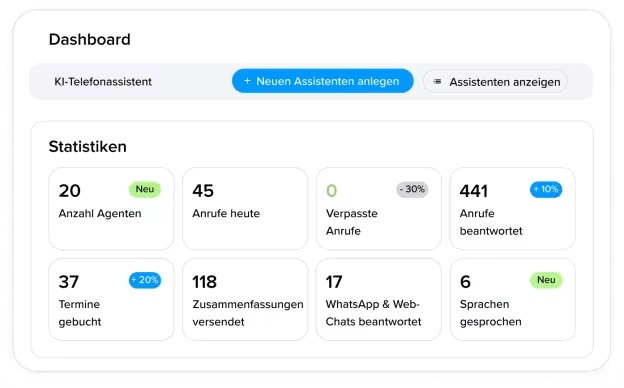This screenshot has height=388, width=624.
Task: Click the Neu badge on Sprachen gesprochen
Action: pyautogui.click(x=546, y=280)
